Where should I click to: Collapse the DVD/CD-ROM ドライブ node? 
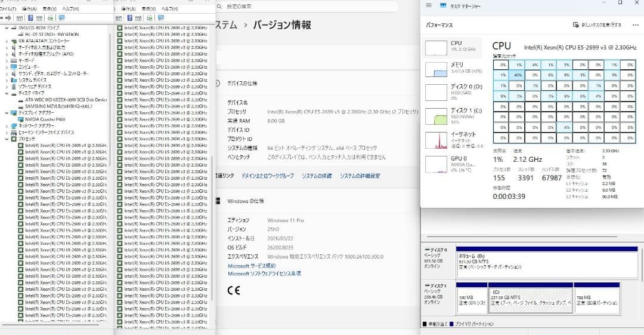7,28
